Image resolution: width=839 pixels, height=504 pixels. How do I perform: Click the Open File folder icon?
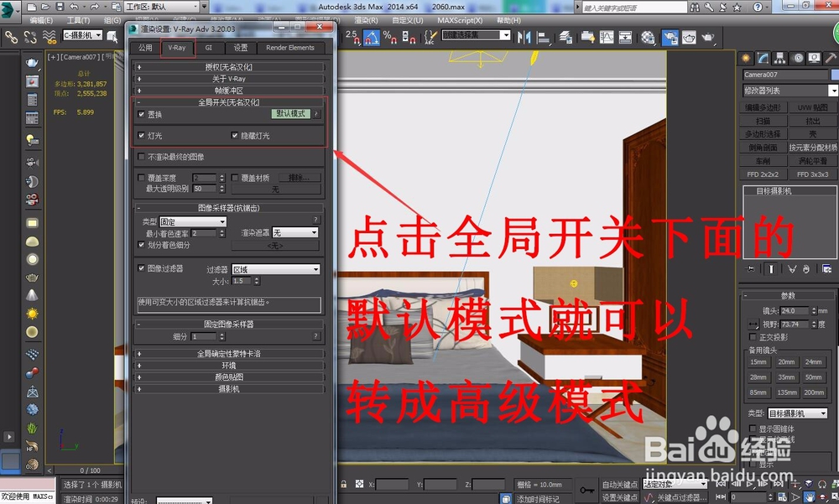tap(45, 7)
